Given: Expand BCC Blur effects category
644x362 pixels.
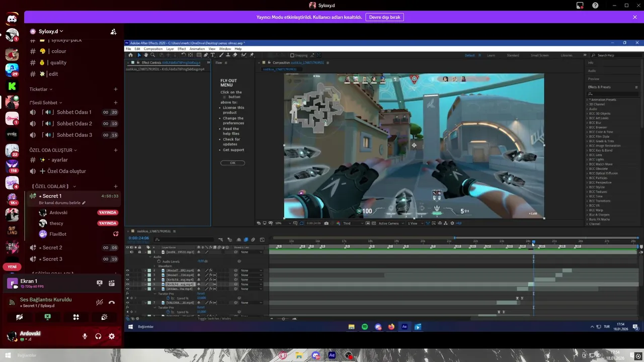Looking at the screenshot, I should click(x=587, y=123).
